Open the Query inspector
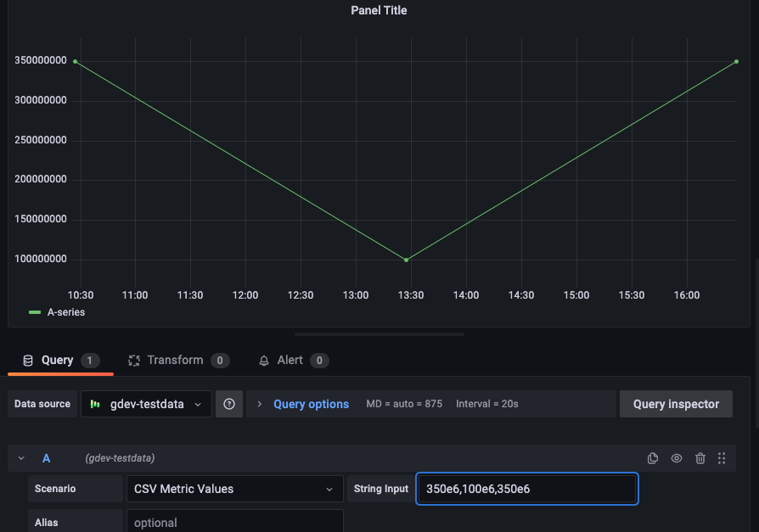The image size is (759, 532). (x=676, y=404)
